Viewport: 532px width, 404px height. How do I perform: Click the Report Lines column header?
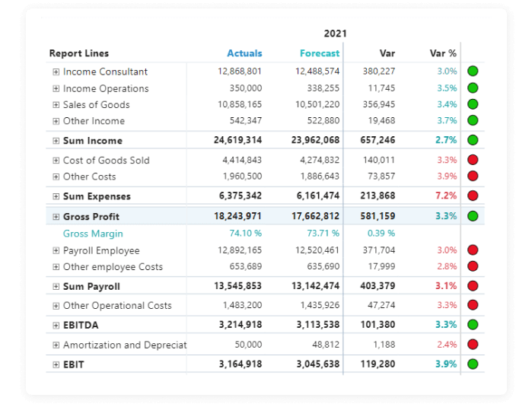point(79,53)
